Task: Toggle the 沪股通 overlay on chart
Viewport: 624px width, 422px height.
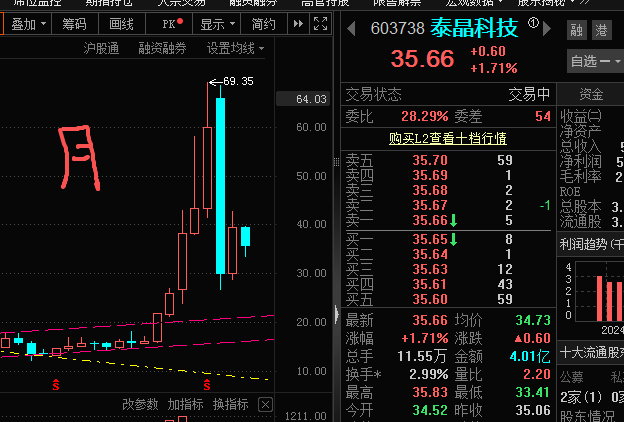Action: [x=101, y=49]
